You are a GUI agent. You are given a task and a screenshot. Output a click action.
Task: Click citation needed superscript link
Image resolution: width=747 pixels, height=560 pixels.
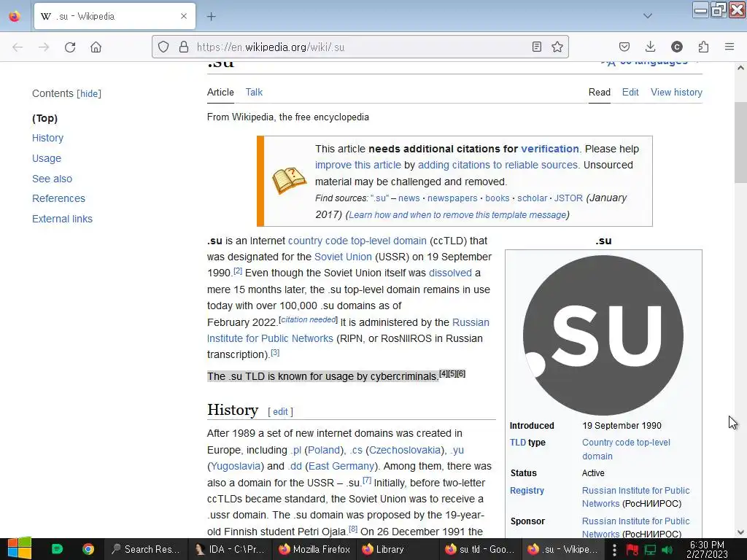[x=309, y=319]
